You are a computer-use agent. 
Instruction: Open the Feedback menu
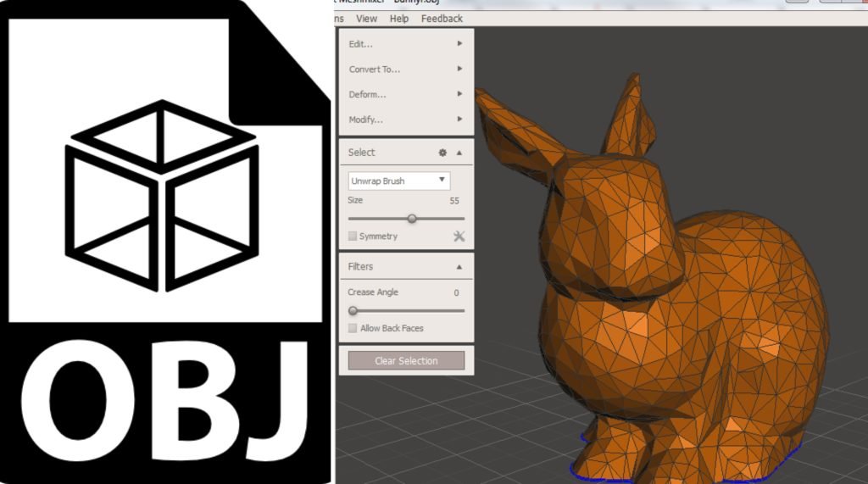coord(442,19)
